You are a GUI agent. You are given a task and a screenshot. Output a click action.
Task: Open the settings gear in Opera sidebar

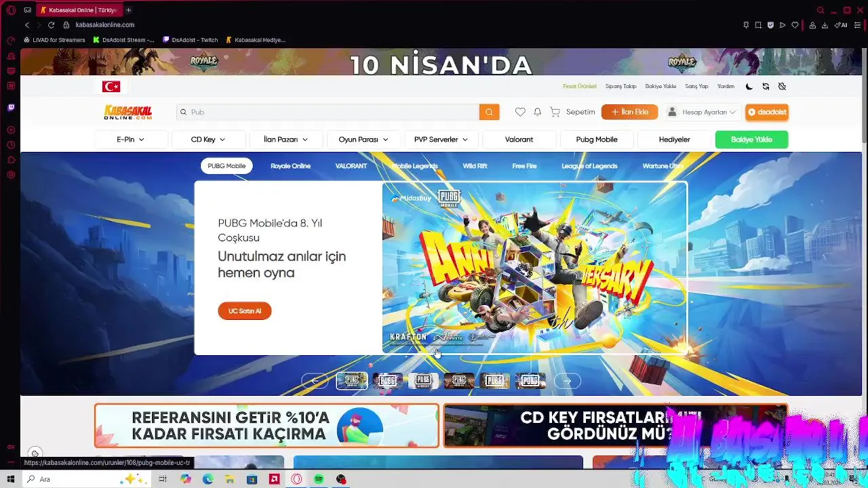11,175
